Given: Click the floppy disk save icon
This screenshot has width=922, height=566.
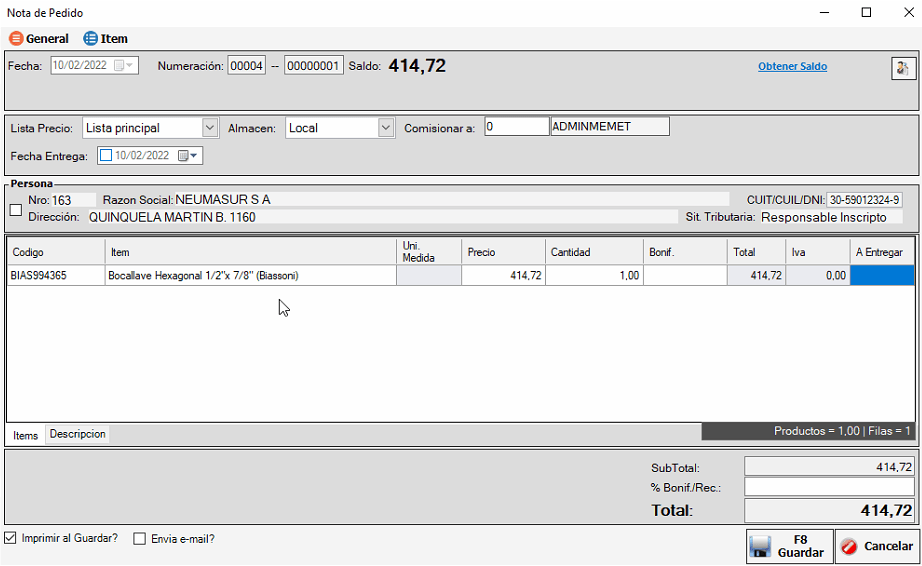Looking at the screenshot, I should 761,547.
